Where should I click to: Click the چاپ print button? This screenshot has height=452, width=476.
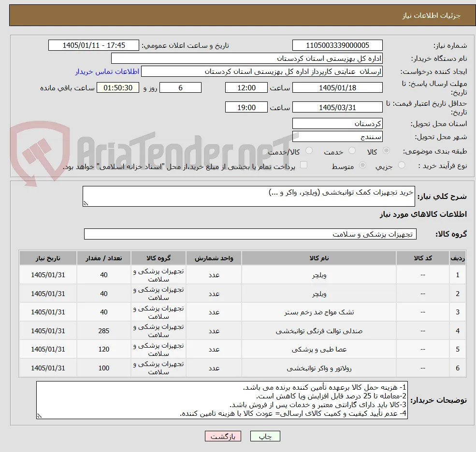tap(265, 436)
